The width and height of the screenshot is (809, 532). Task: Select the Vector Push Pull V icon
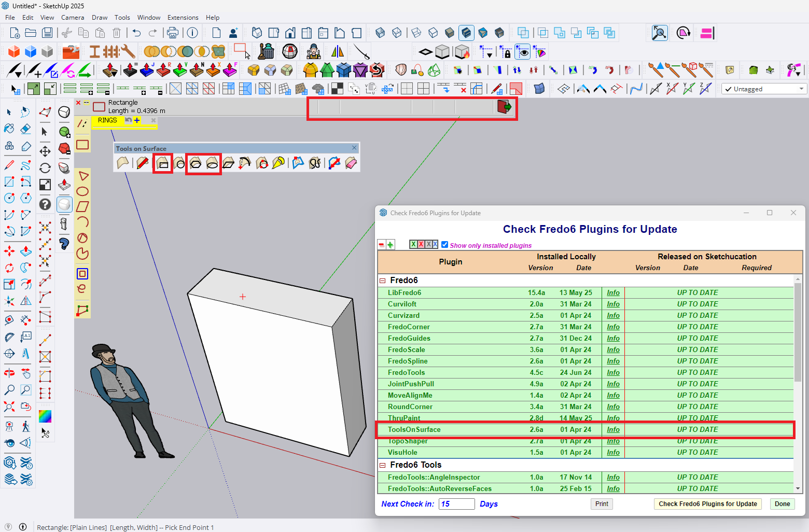180,69
